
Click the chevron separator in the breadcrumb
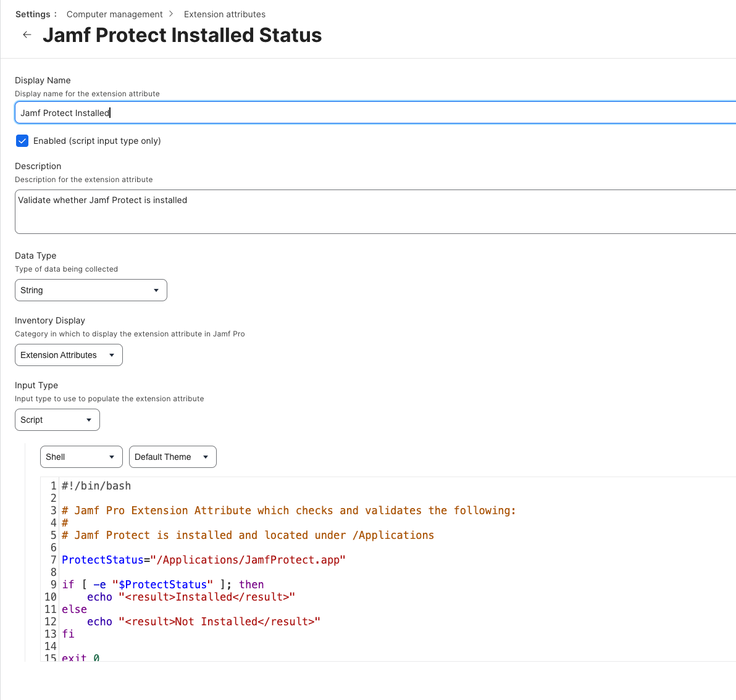click(171, 14)
